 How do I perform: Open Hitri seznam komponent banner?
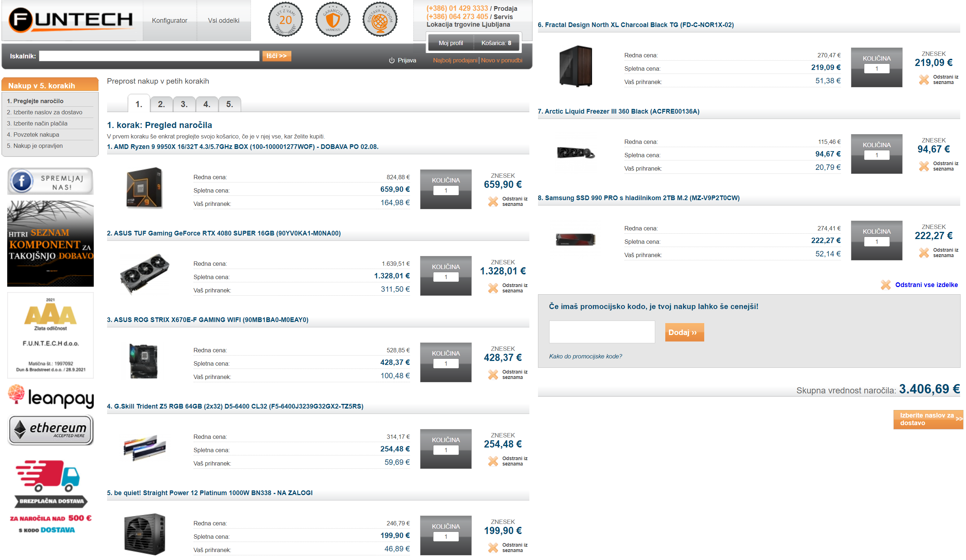click(x=50, y=243)
